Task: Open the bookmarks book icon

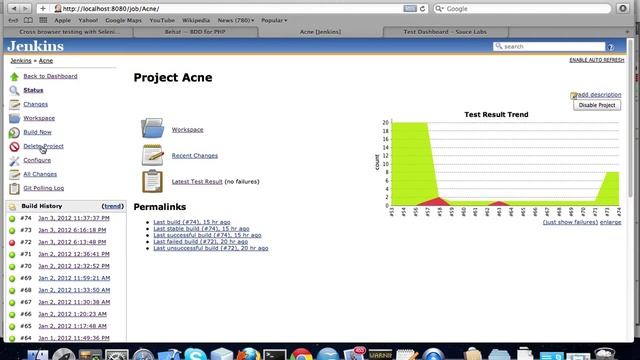Action: (x=28, y=20)
